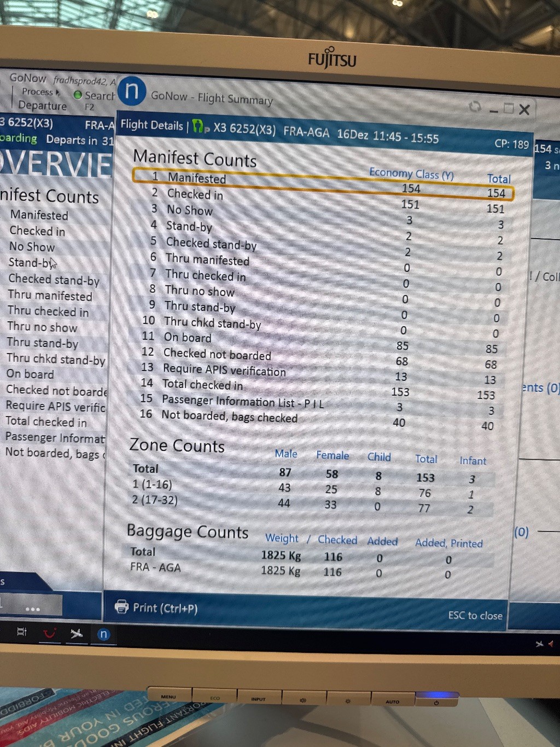This screenshot has width=560, height=747.
Task: Click the green Search indicator icon
Action: 78,95
